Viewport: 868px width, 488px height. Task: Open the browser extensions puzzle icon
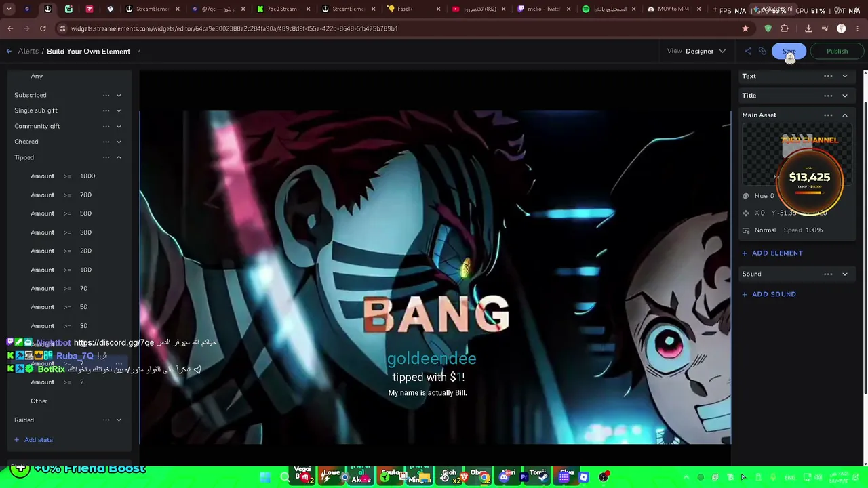point(785,28)
